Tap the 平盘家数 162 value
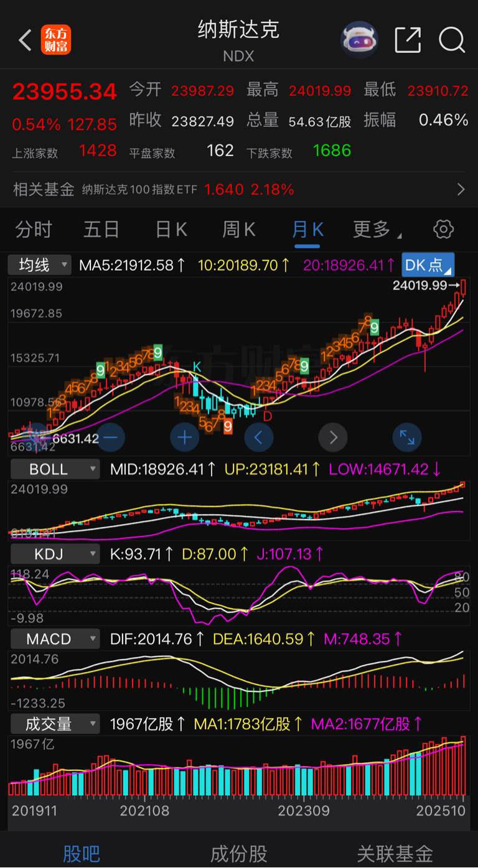478x868 pixels. coord(220,151)
